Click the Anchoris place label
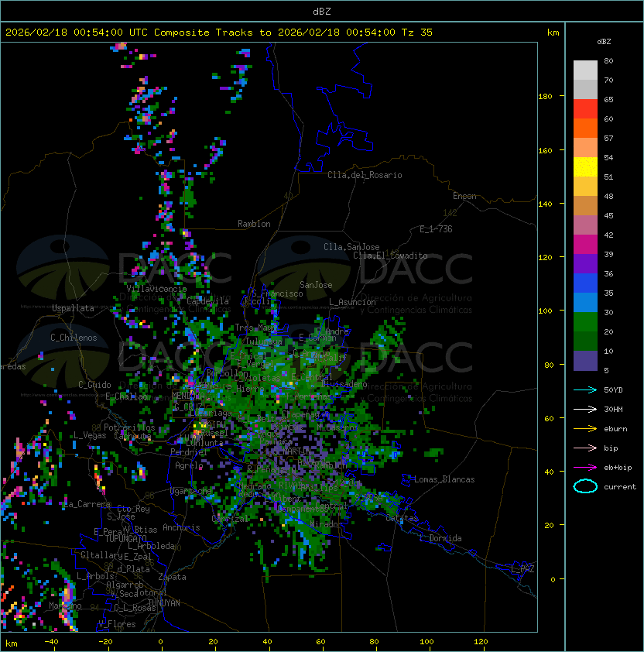 [181, 527]
